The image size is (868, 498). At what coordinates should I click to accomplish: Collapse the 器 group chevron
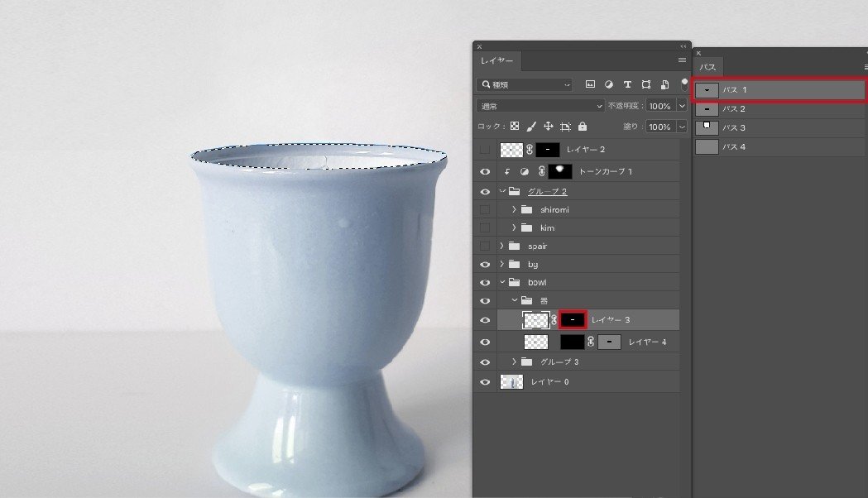tap(515, 300)
